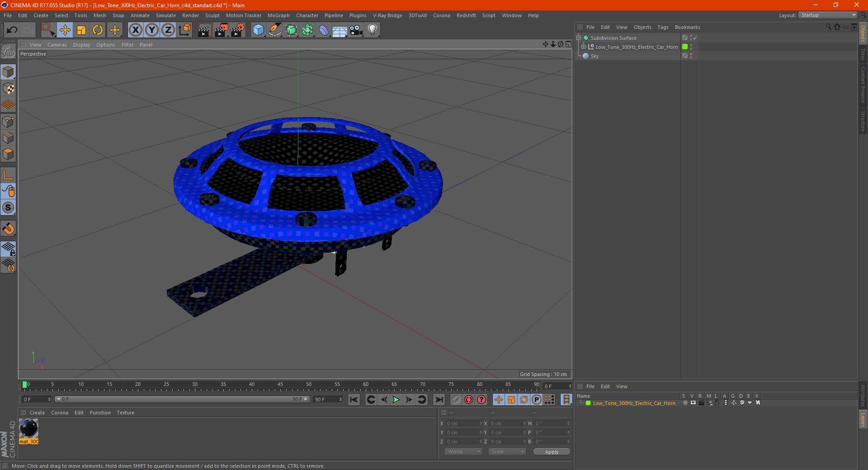Toggle autokeying button
The height and width of the screenshot is (470, 868).
click(469, 399)
